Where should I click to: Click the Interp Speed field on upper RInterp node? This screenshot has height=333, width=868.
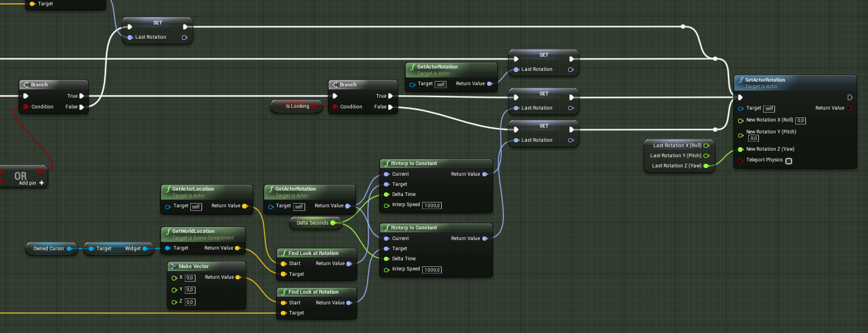pos(432,205)
